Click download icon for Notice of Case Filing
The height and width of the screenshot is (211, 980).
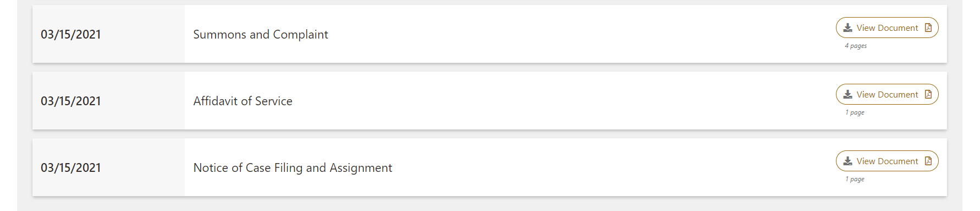coord(847,161)
